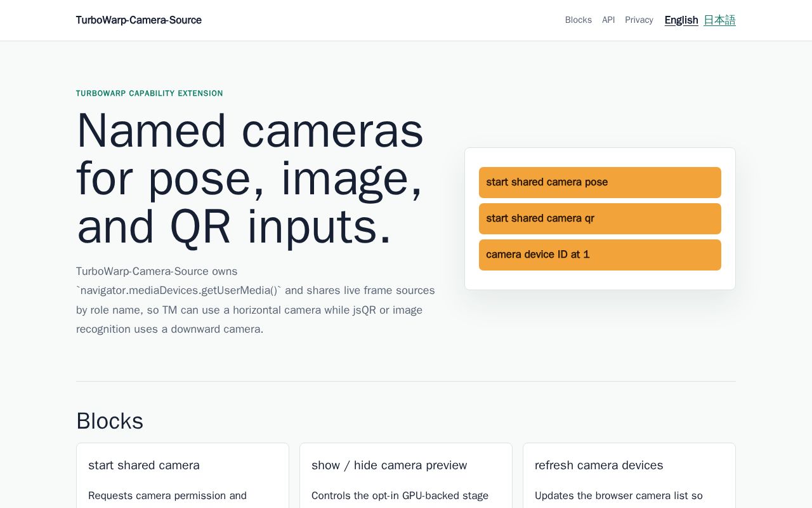
Task: Click the 'Requests camera permission and' text
Action: (x=167, y=496)
